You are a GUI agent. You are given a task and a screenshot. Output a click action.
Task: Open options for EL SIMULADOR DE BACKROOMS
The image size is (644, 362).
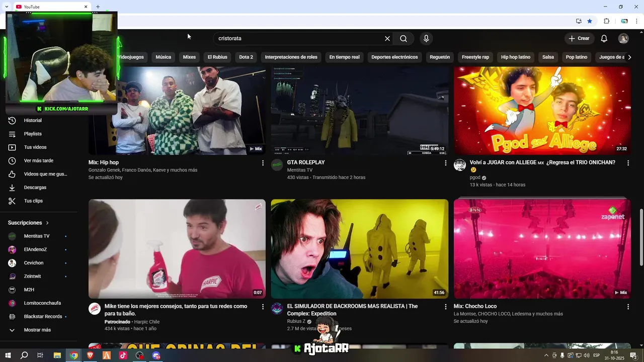[445, 307]
